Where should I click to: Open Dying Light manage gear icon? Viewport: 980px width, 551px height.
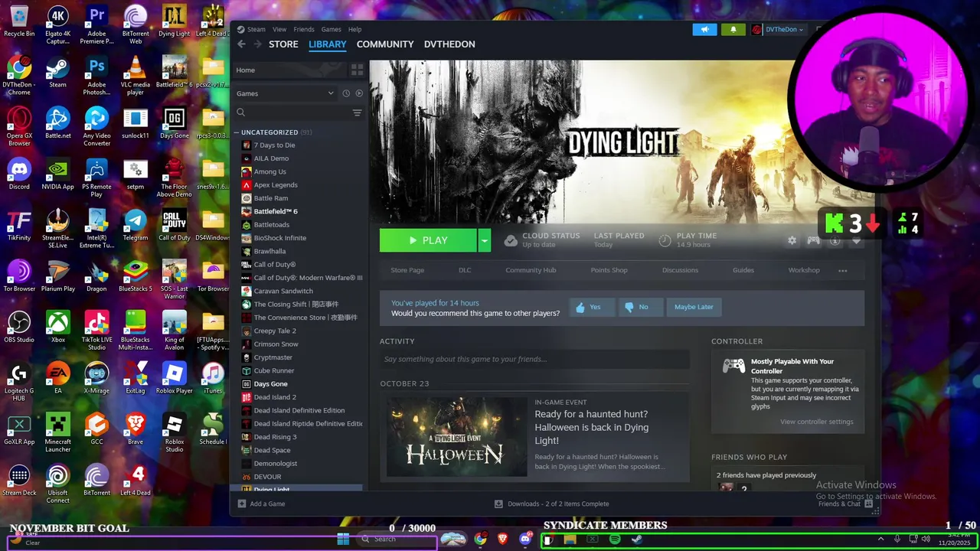[792, 240]
